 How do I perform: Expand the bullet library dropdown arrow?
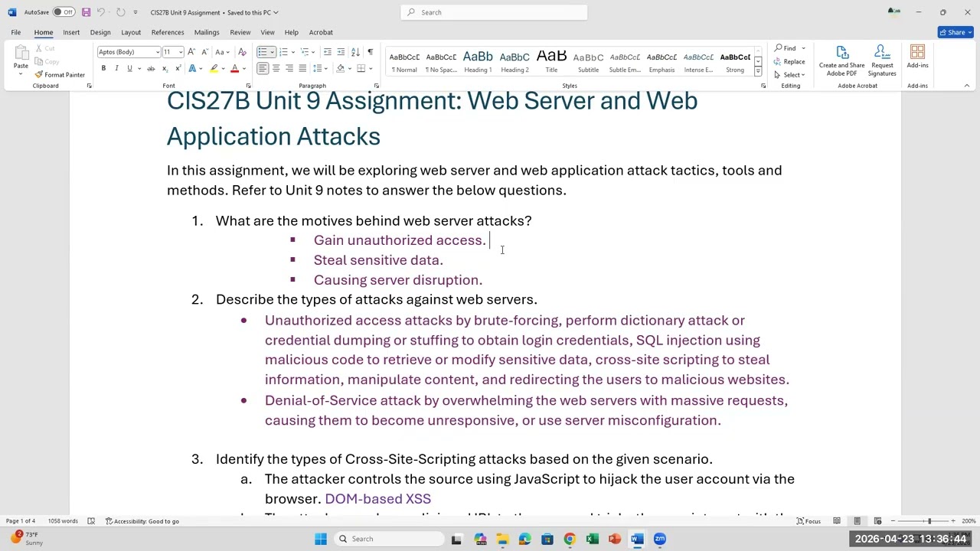[x=272, y=52]
